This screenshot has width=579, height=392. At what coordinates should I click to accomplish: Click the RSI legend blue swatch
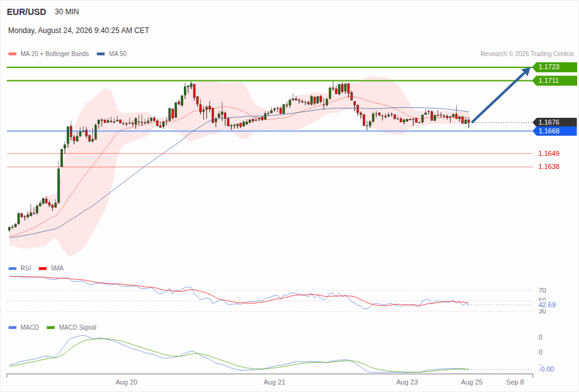[x=12, y=269]
